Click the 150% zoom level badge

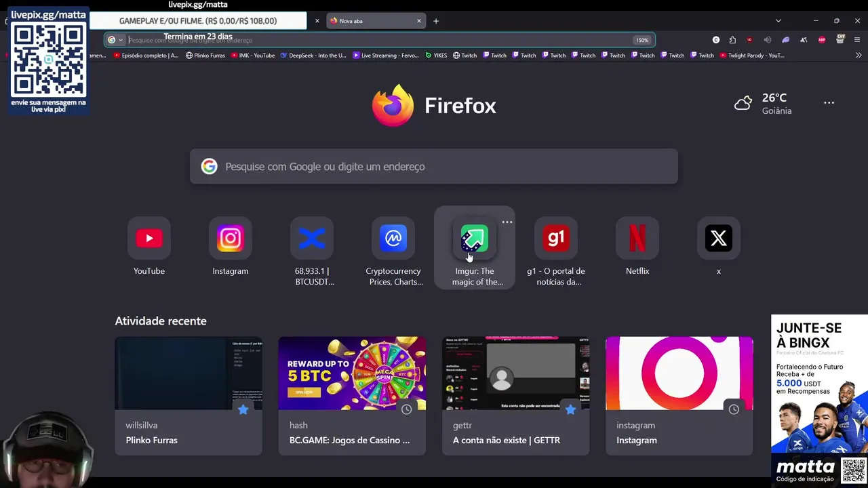click(x=642, y=40)
